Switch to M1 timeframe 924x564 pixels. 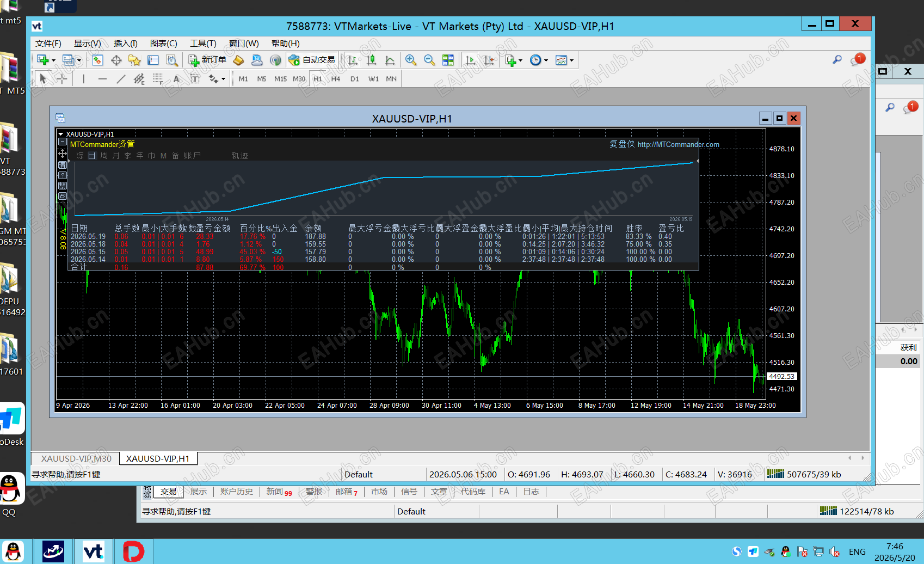[x=243, y=79]
